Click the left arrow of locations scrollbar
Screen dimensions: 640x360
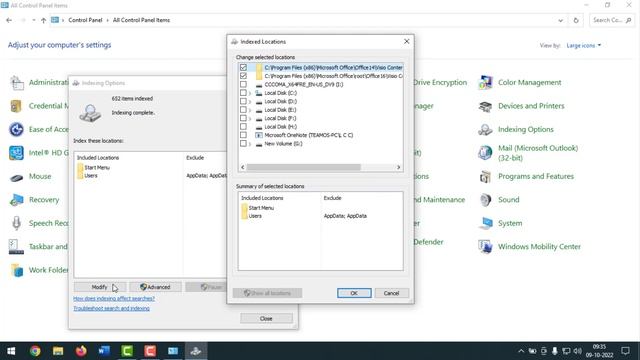click(x=243, y=167)
